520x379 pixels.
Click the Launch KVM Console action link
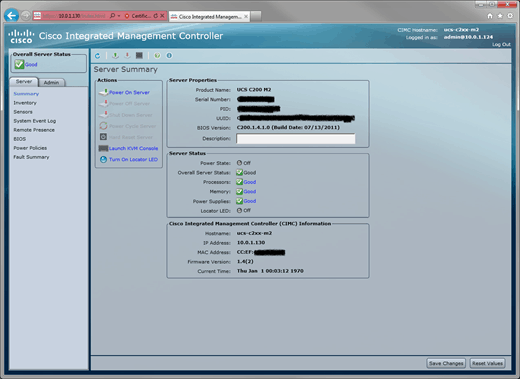pos(133,148)
